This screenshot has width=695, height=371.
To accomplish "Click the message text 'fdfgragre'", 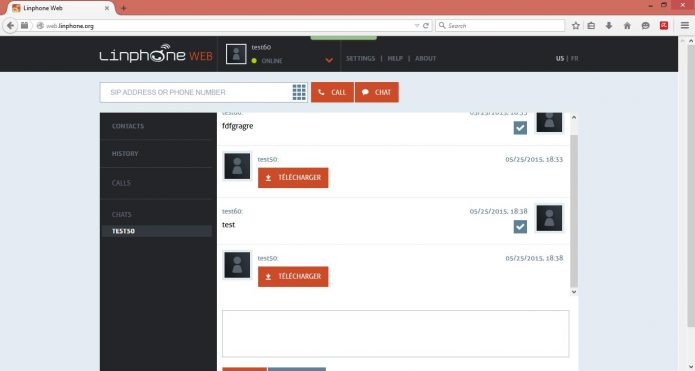I will (x=238, y=126).
